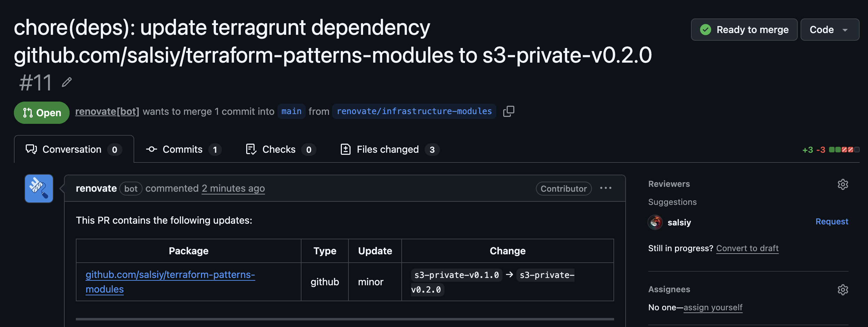Image resolution: width=868 pixels, height=327 pixels.
Task: Click the +3 additions count
Action: (807, 150)
